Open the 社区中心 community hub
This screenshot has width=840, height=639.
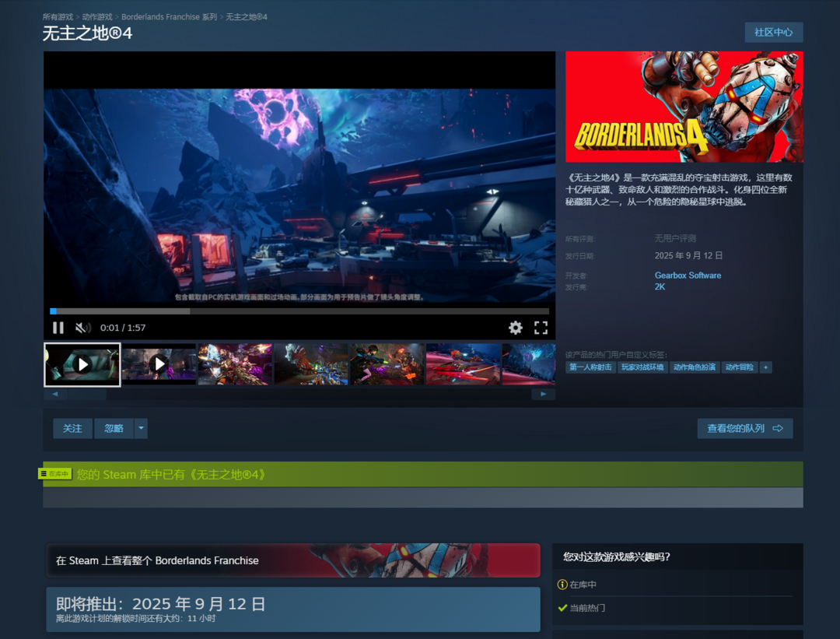tap(773, 32)
